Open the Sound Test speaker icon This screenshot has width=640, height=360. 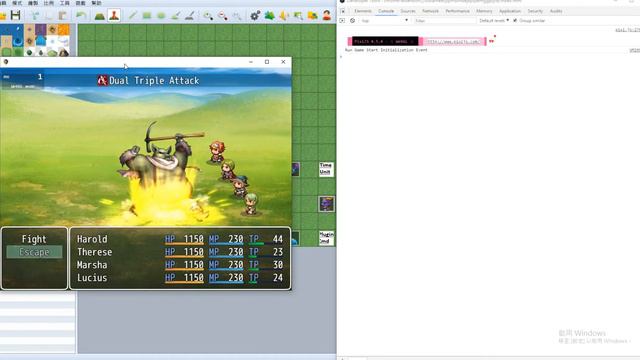pos(284,16)
